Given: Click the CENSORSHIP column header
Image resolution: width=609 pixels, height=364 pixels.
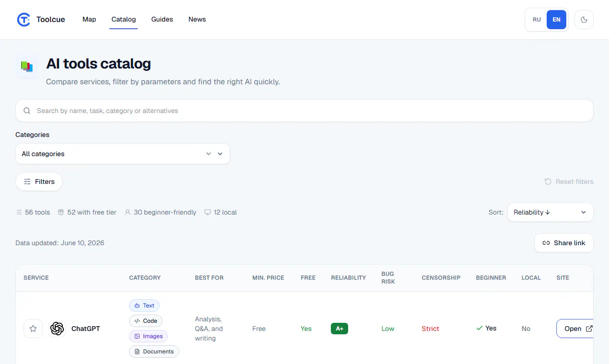Looking at the screenshot, I should [x=441, y=278].
